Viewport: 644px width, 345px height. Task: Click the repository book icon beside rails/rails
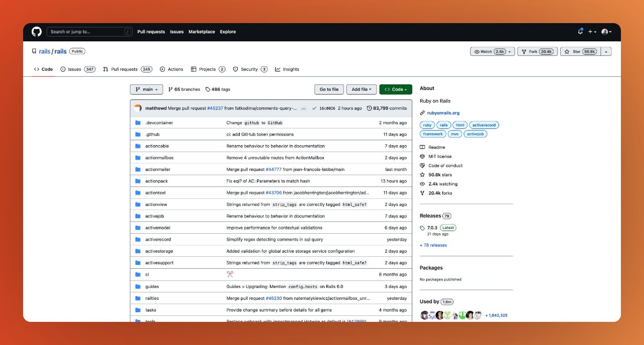[x=34, y=52]
